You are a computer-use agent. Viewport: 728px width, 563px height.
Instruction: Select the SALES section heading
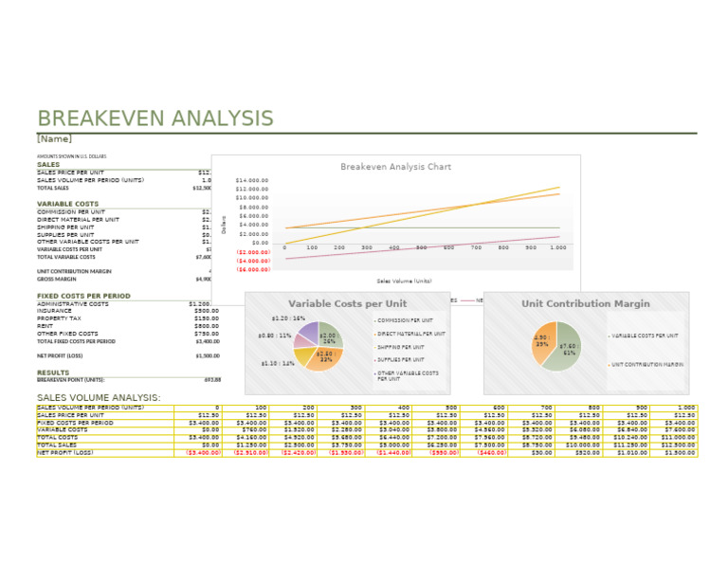pos(48,164)
